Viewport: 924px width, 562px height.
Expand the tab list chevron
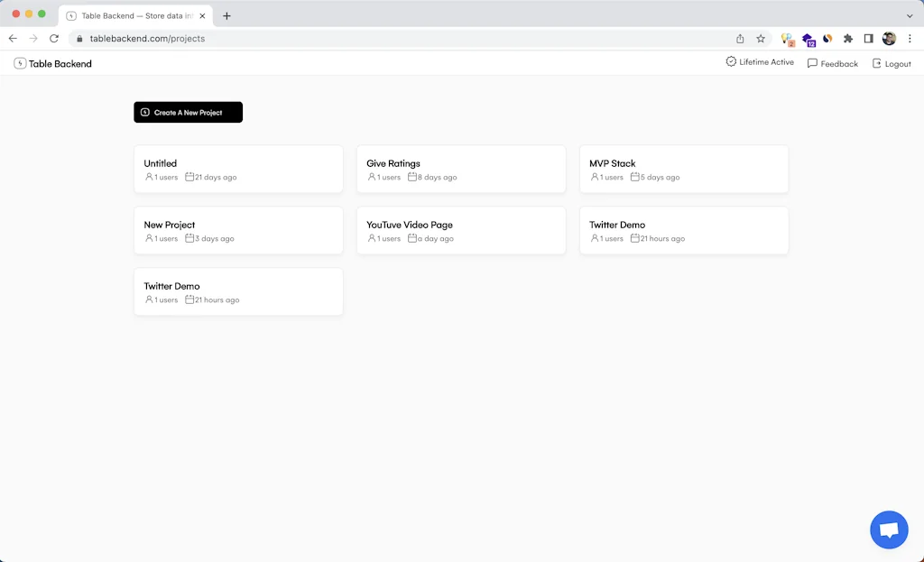click(x=909, y=15)
